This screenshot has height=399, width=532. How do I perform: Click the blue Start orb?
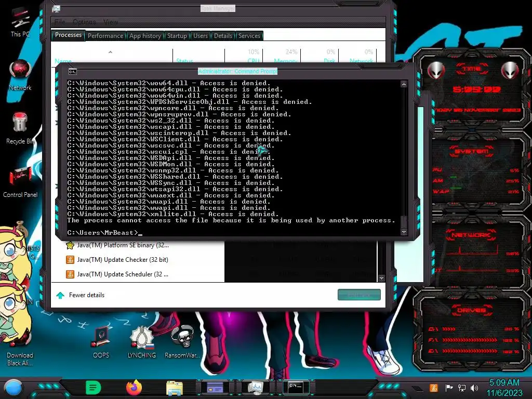[14, 388]
